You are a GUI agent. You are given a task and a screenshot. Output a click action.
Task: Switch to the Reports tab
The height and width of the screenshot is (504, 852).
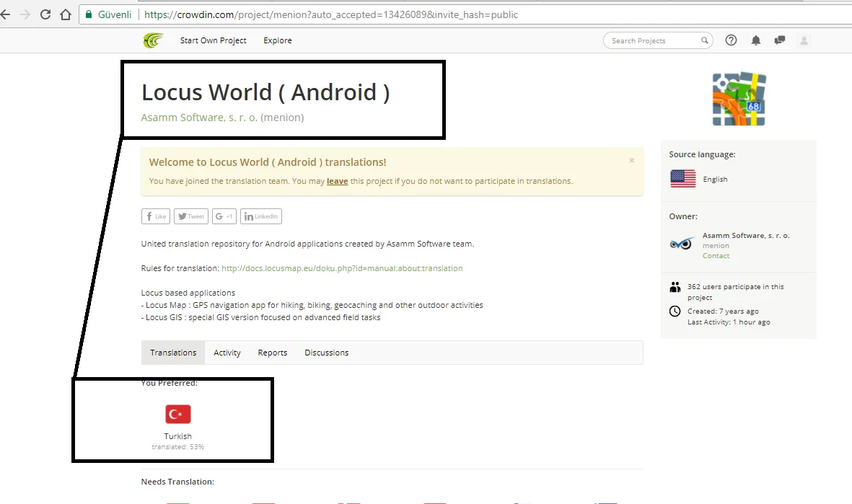pos(272,353)
